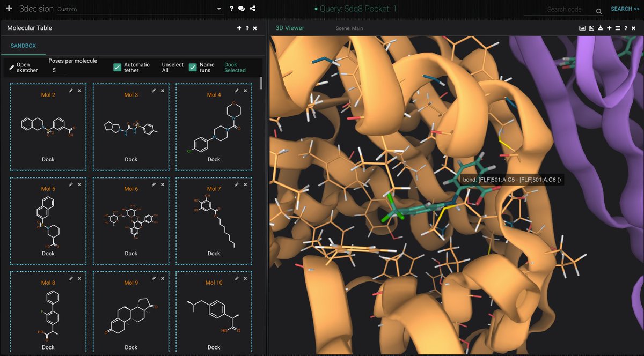
Task: Remove Mol 6 with its x icon
Action: (162, 184)
